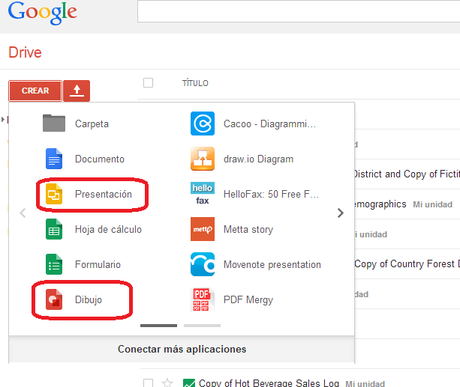This screenshot has width=460, height=387.
Task: Open the District and Copy of Ficti file
Action: coord(407,174)
